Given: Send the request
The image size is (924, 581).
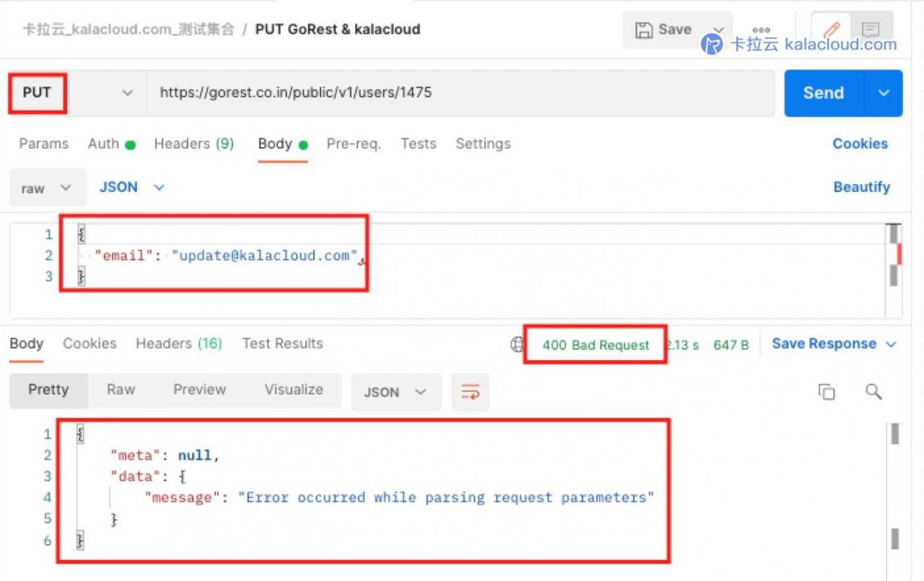Looking at the screenshot, I should click(x=824, y=93).
